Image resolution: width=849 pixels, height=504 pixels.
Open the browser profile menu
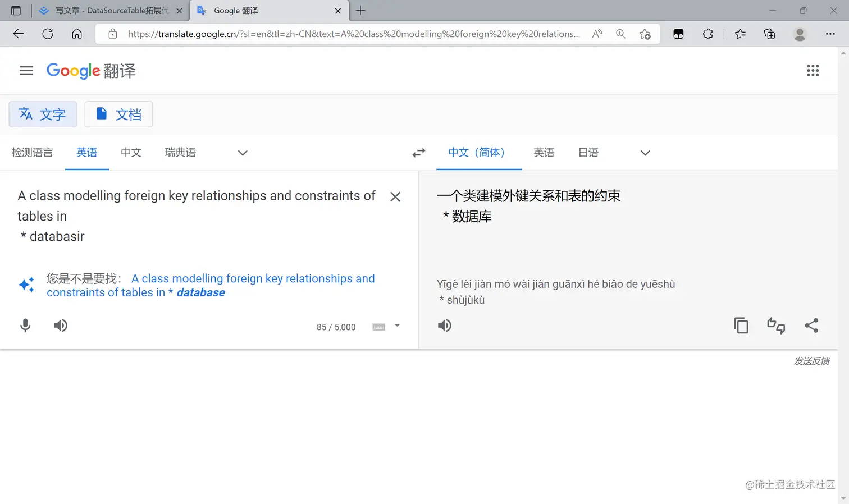point(800,34)
